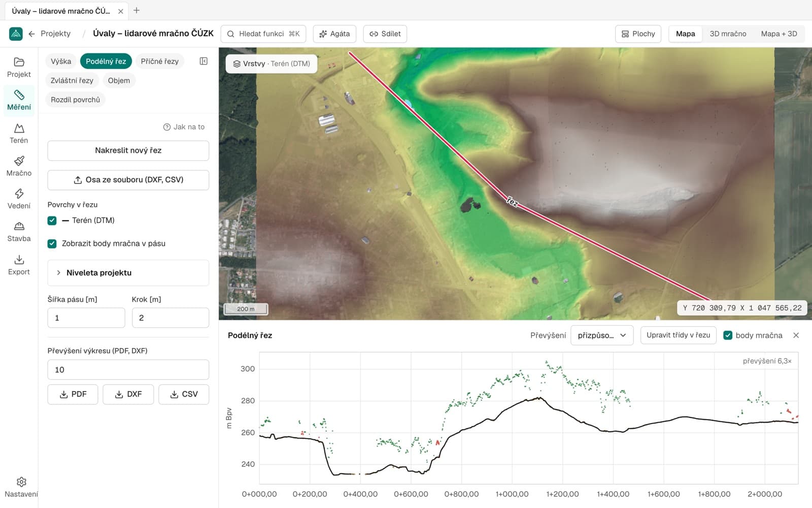Select the Objem measurement tab
Screen dimensions: 812x508
(x=119, y=80)
